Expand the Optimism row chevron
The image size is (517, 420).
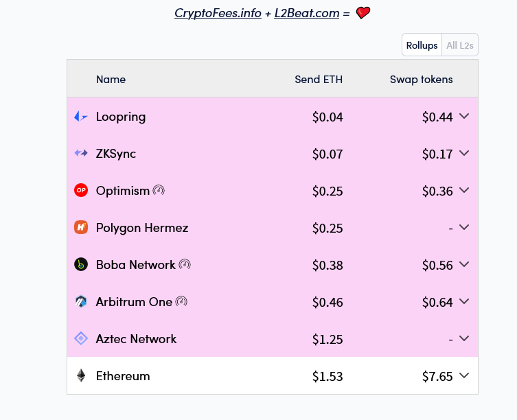point(464,190)
